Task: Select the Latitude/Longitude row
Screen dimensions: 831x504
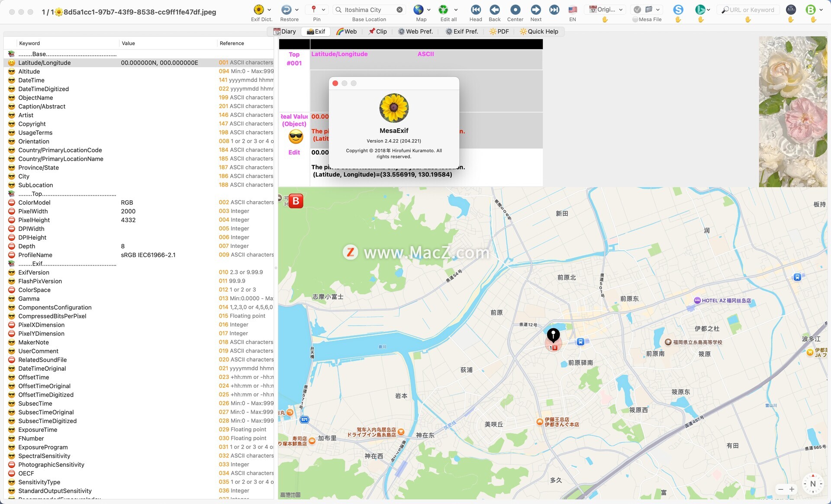Action: pos(139,63)
